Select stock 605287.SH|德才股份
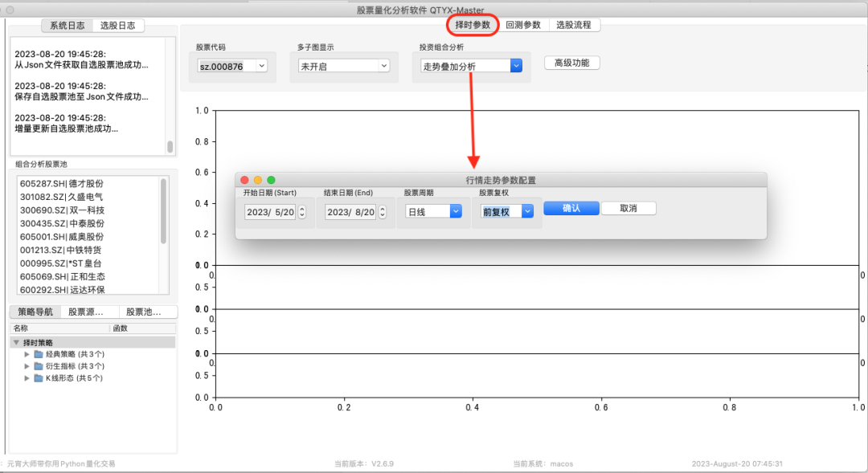This screenshot has width=868, height=473. 61,184
